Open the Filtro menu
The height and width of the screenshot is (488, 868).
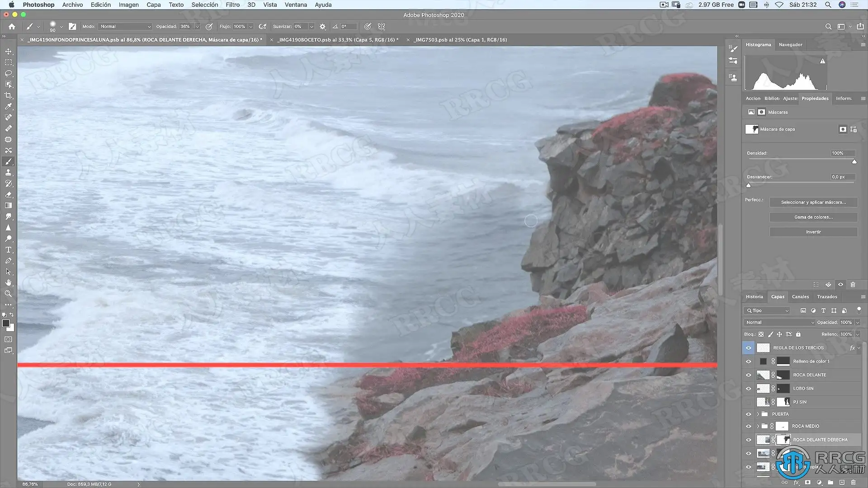(232, 5)
